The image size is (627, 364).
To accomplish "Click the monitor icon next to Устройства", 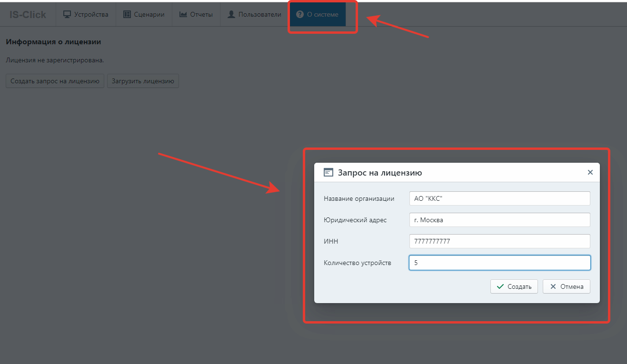I will tap(67, 14).
